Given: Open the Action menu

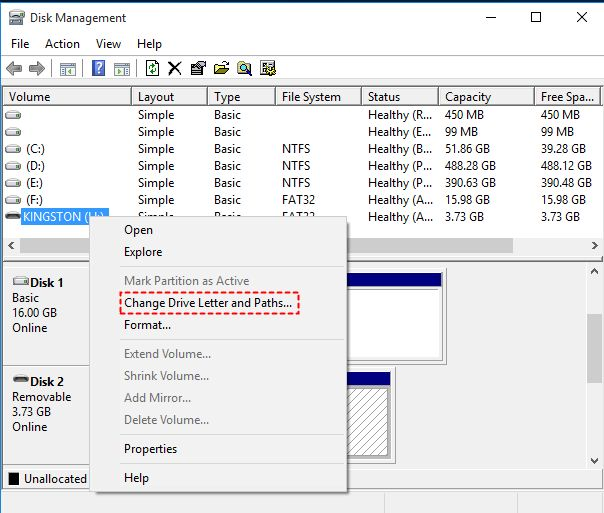Looking at the screenshot, I should [62, 44].
